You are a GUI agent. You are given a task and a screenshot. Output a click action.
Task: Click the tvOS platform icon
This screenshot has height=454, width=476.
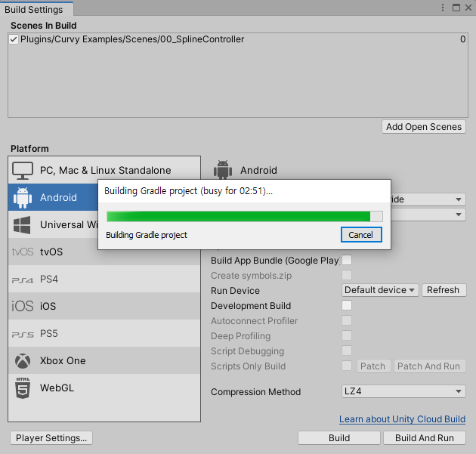(23, 252)
